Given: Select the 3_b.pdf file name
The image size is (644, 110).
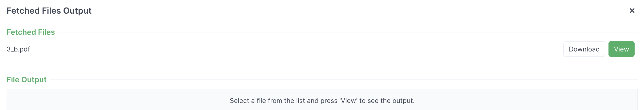Looking at the screenshot, I should point(18,49).
